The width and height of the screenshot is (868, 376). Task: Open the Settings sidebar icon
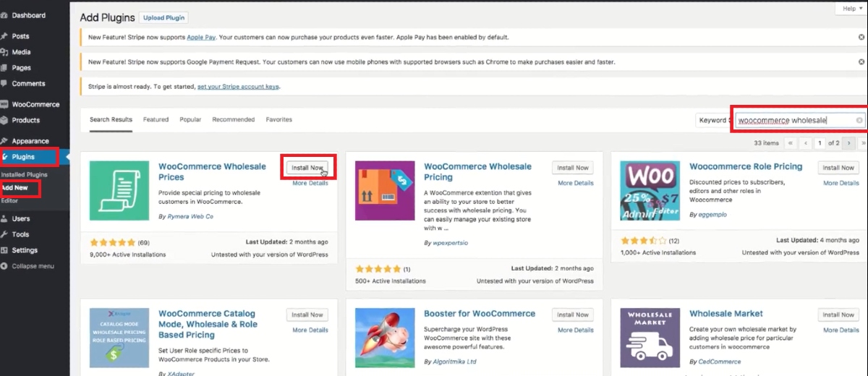pos(4,250)
